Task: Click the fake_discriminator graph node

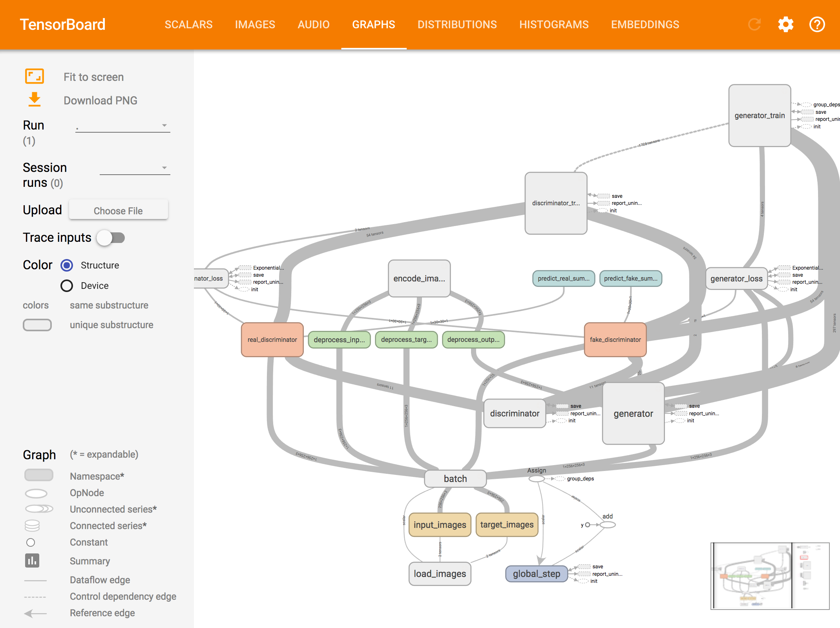Action: (x=615, y=340)
